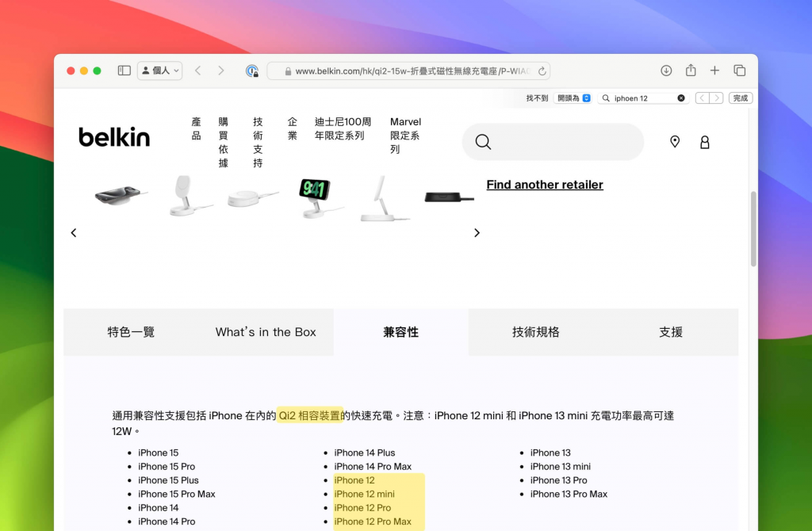Click the 'iPhone 15' list item

click(x=158, y=453)
